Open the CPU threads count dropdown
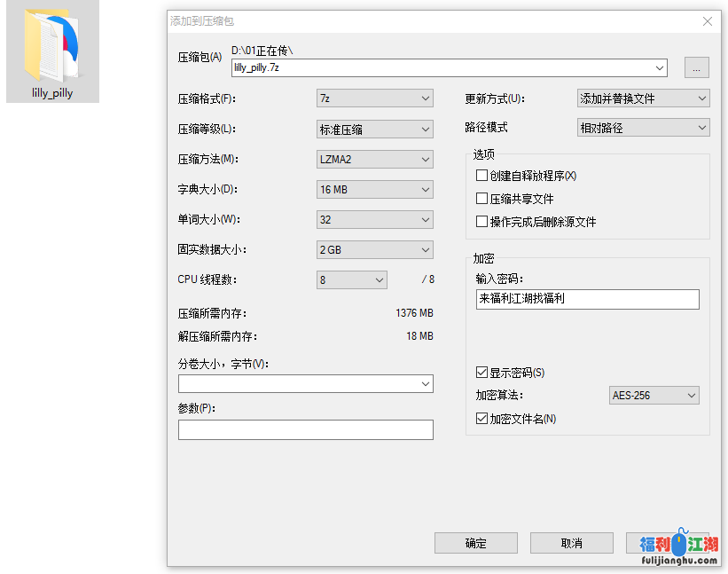 pos(352,280)
